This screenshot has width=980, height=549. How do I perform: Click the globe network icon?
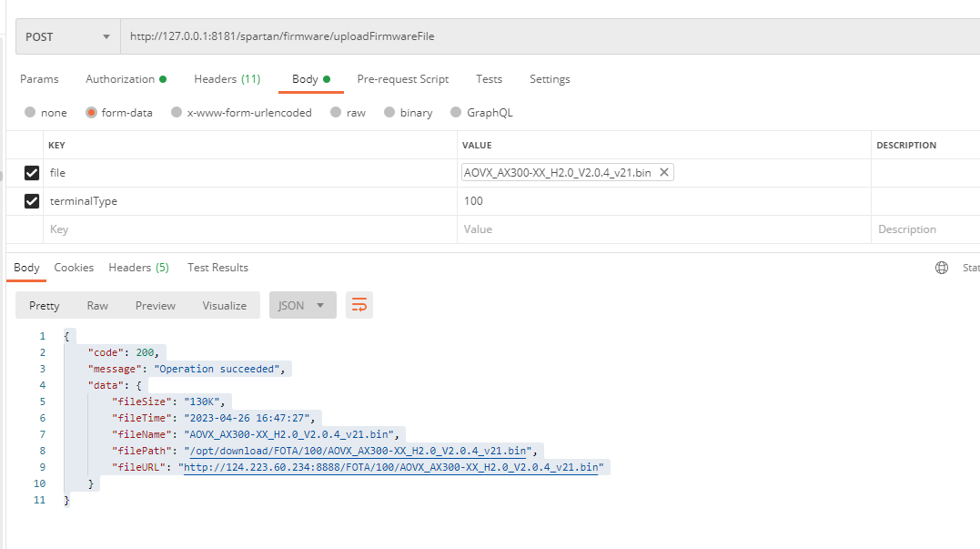pos(942,268)
